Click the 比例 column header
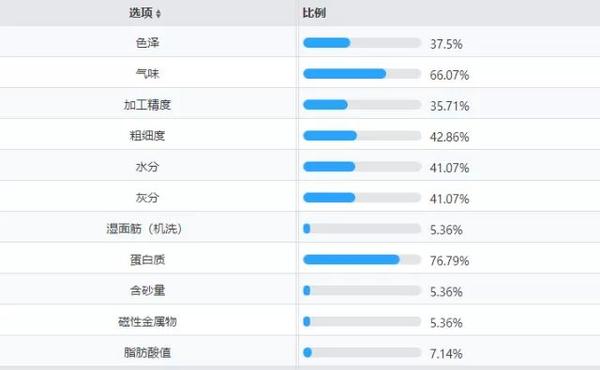600x370 pixels. [x=314, y=13]
